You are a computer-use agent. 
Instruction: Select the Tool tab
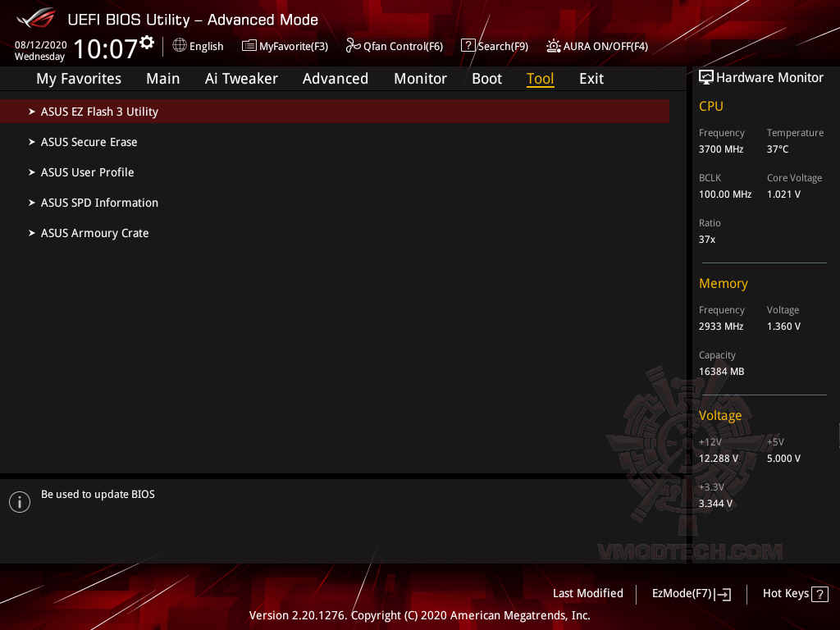540,79
